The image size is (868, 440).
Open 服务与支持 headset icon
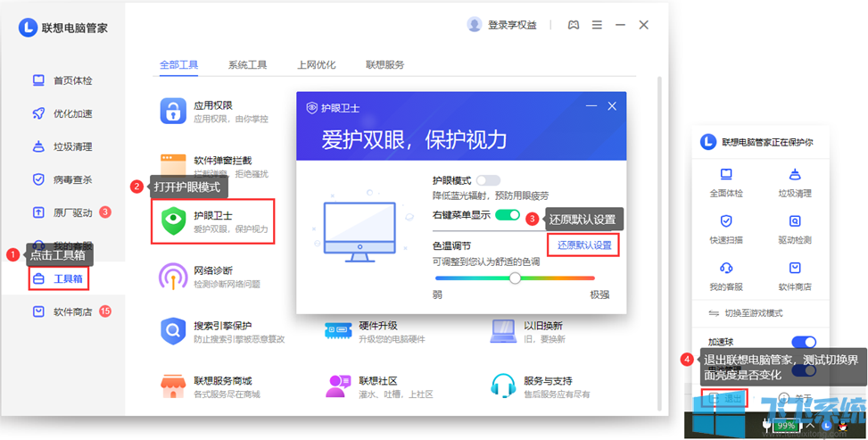point(504,386)
